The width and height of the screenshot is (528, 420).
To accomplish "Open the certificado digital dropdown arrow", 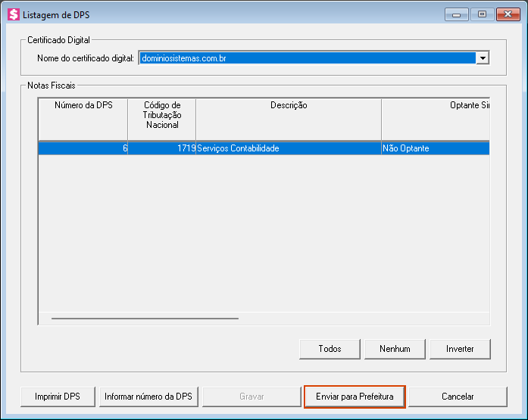I will [x=483, y=58].
